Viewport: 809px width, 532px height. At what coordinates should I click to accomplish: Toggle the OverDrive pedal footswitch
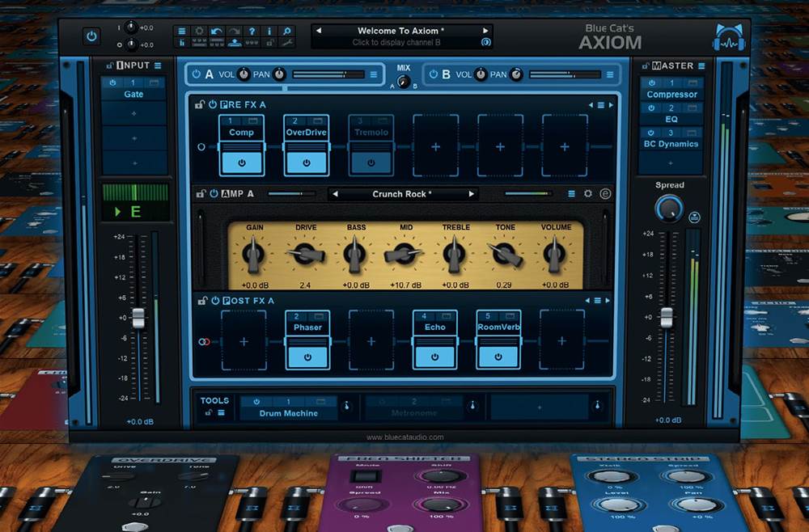(x=307, y=163)
